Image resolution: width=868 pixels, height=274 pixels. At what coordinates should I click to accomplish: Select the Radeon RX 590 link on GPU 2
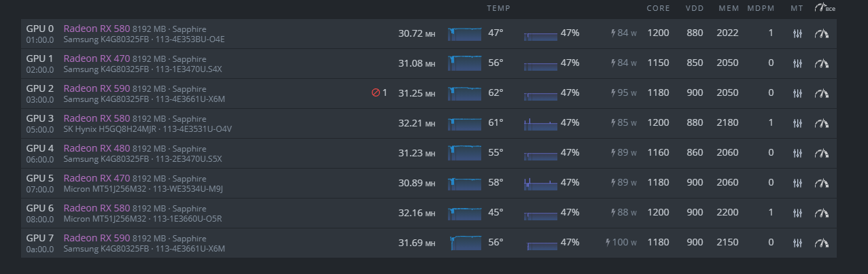click(97, 88)
